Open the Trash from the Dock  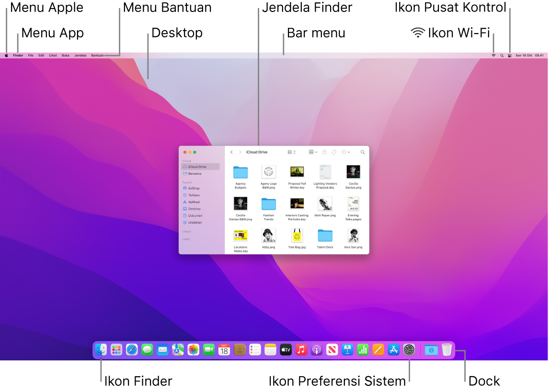tap(446, 350)
